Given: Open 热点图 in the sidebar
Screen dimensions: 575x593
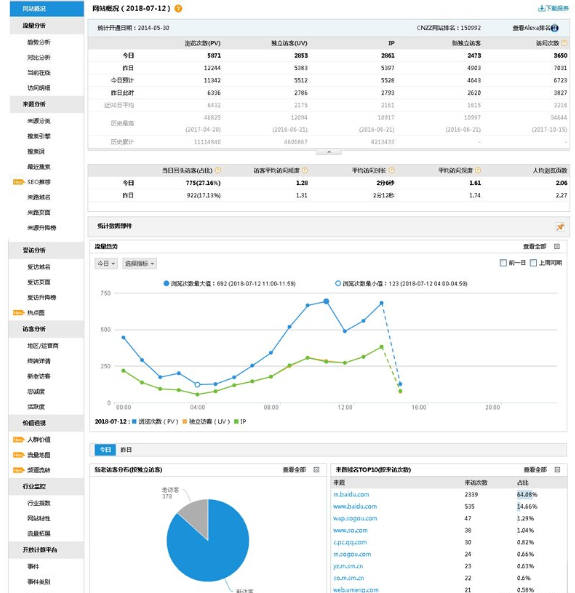Looking at the screenshot, I should tap(36, 313).
